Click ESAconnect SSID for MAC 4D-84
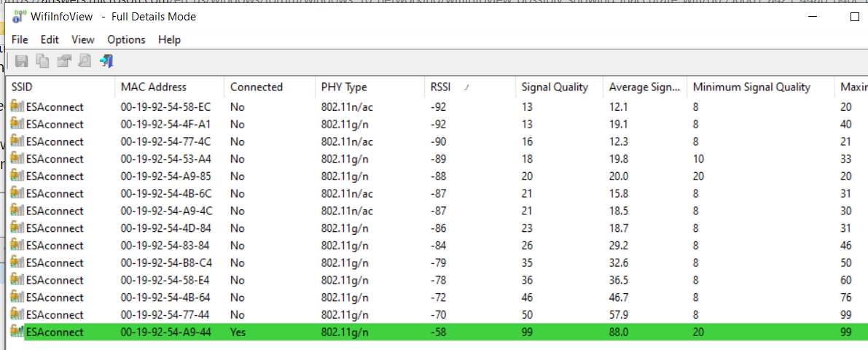The height and width of the screenshot is (350, 868). 55,228
